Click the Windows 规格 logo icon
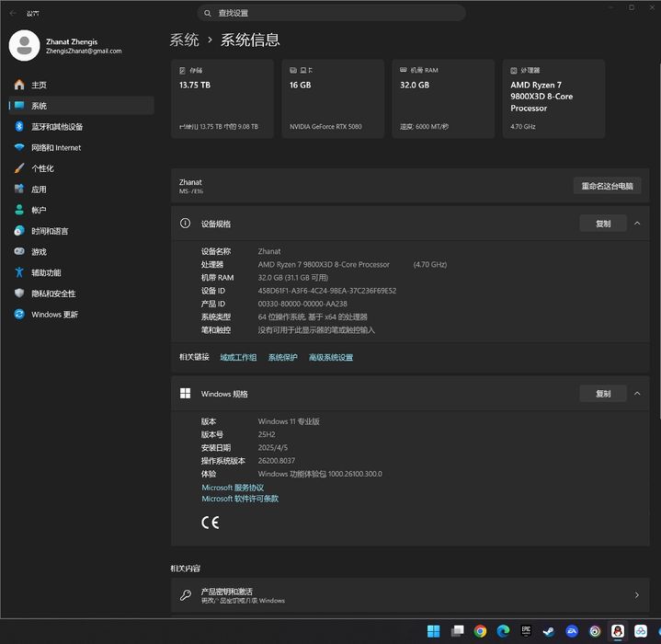 click(185, 394)
